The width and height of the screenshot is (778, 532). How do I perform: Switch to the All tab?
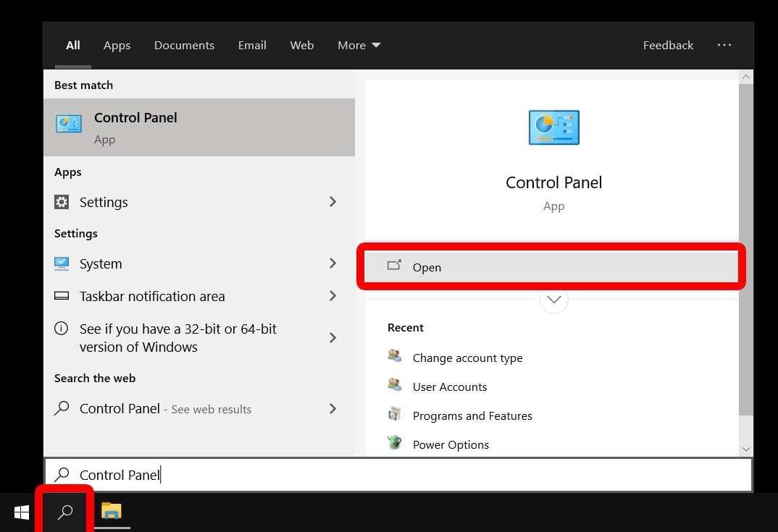pos(73,45)
